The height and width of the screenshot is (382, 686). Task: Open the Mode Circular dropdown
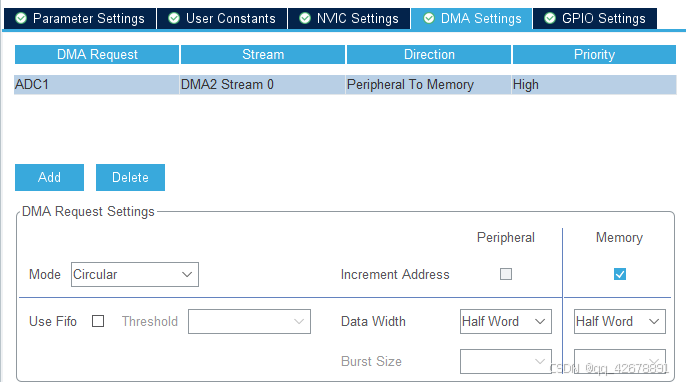(135, 274)
